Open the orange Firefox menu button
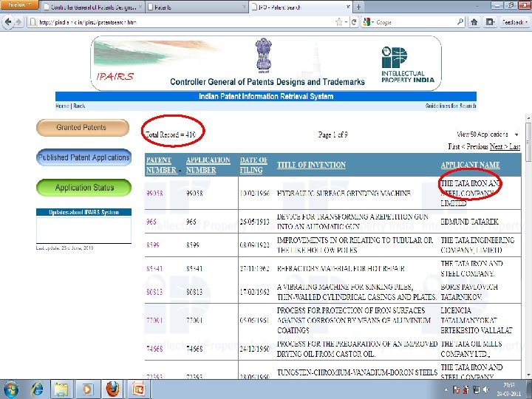Viewport: 532px width, 399px height. 19,4
